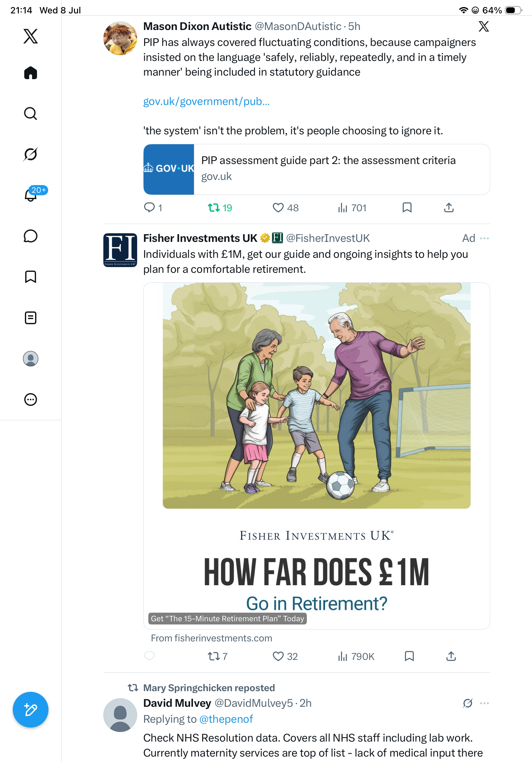532x762 pixels.
Task: Open Lists icon in left sidebar
Action: pos(31,317)
